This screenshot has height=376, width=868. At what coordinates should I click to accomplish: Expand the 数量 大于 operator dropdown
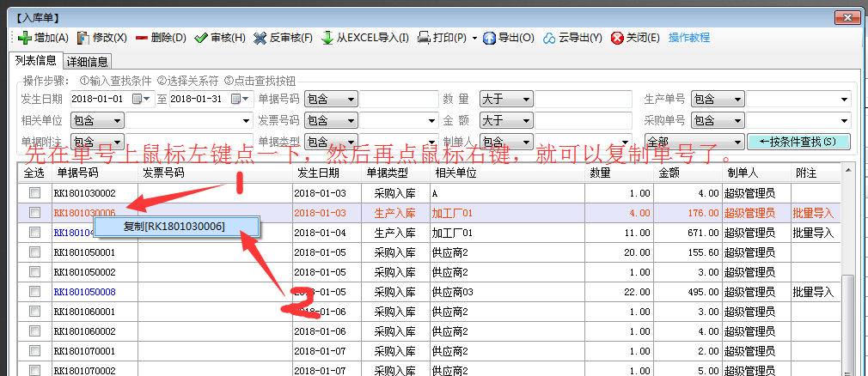(x=526, y=99)
